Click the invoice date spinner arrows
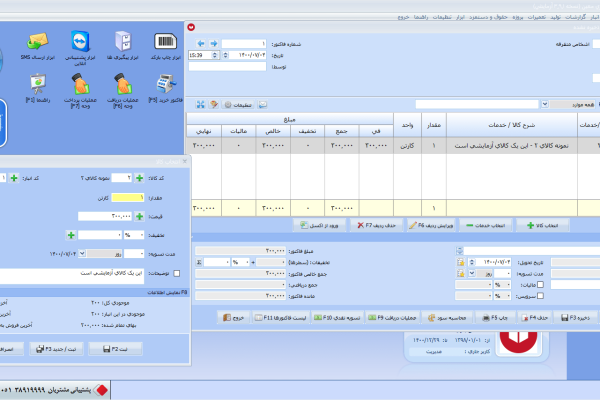Viewport: 600px width, 400px height. point(225,55)
